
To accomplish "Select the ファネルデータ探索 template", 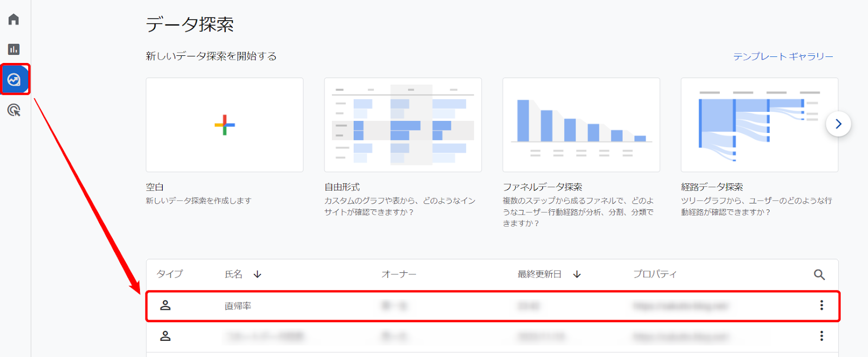I will pos(581,125).
